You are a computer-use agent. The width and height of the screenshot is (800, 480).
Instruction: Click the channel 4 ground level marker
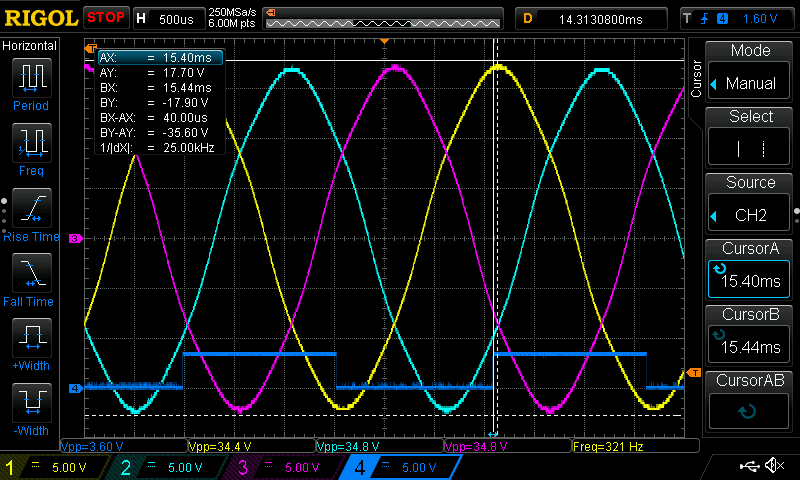pyautogui.click(x=76, y=388)
